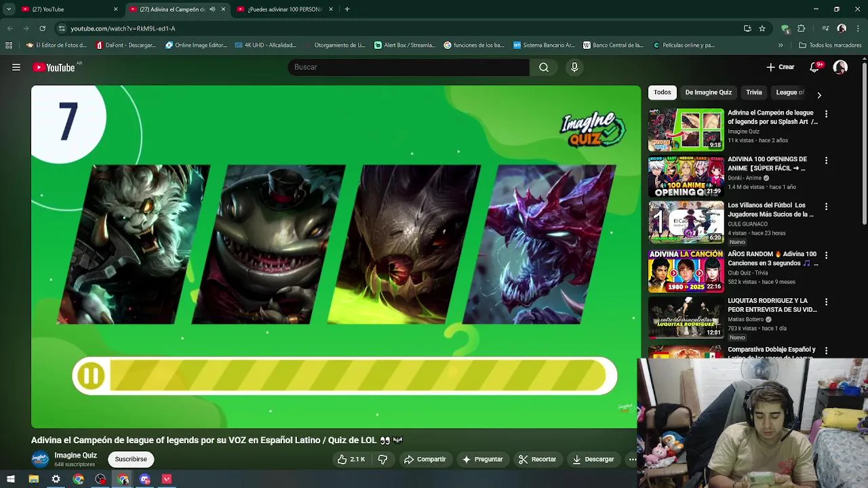Click the search magnifier button
The height and width of the screenshot is (488, 868).
pyautogui.click(x=544, y=67)
